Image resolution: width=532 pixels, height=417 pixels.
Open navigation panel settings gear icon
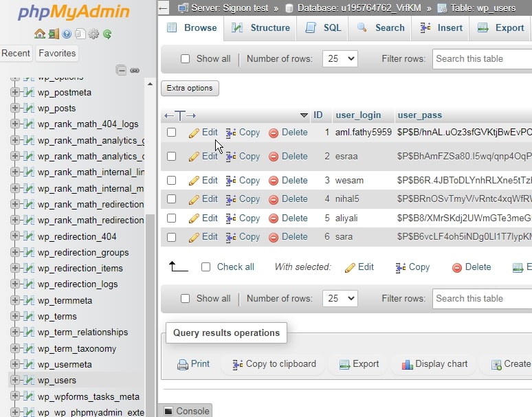tap(93, 34)
